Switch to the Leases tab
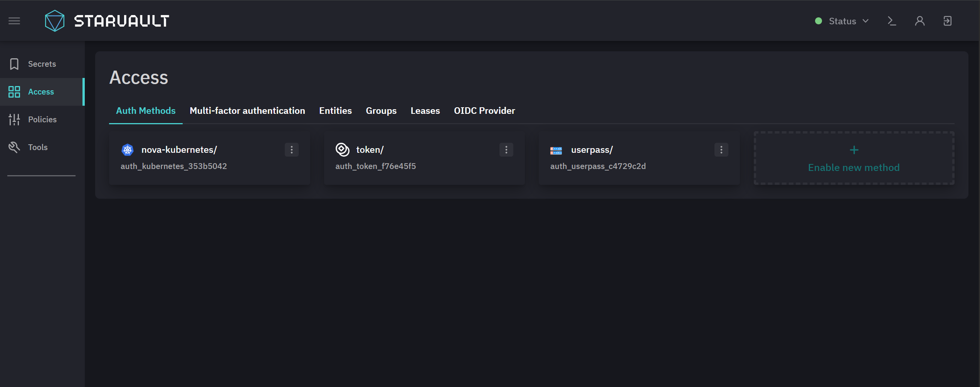This screenshot has height=387, width=980. click(425, 111)
